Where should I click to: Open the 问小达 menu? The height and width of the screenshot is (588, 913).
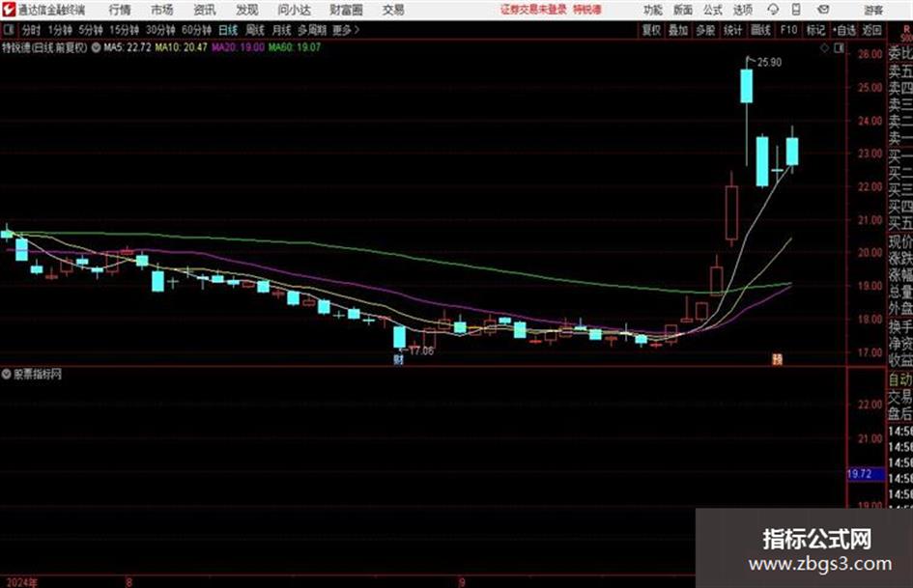[x=294, y=10]
